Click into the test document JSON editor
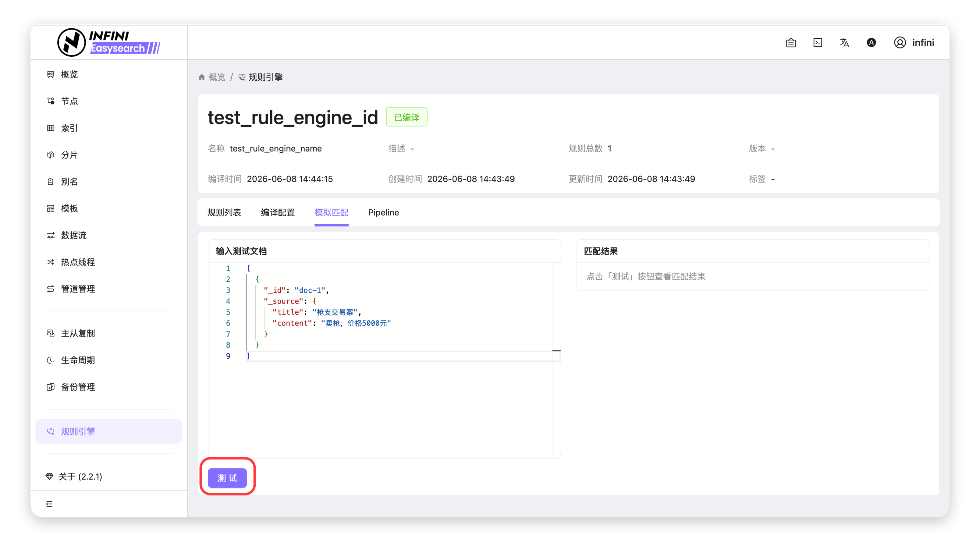This screenshot has width=980, height=554. (384, 360)
